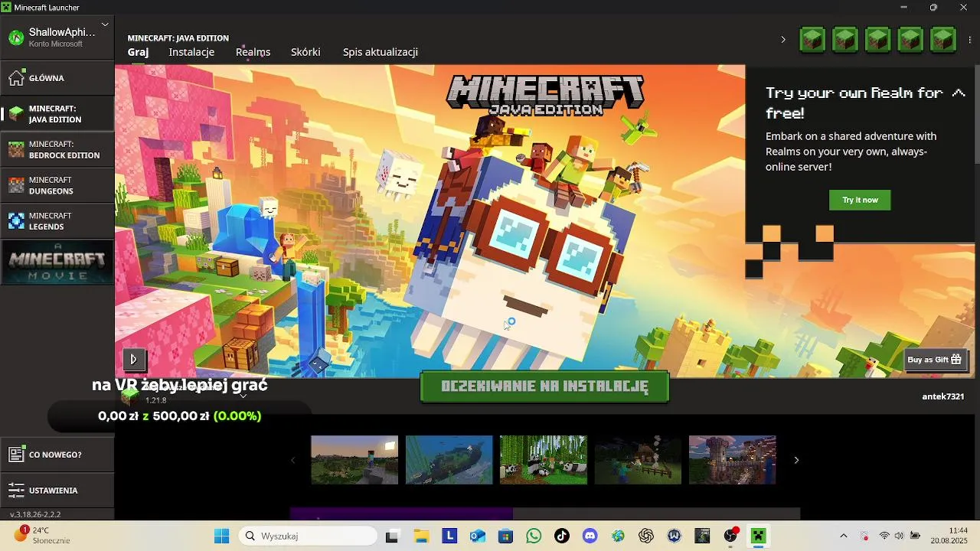Open the Wi-Fi network tray icon

click(884, 536)
